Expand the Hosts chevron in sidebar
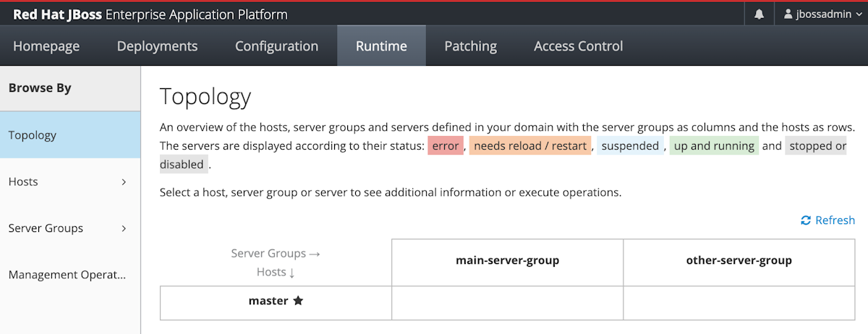 point(124,181)
